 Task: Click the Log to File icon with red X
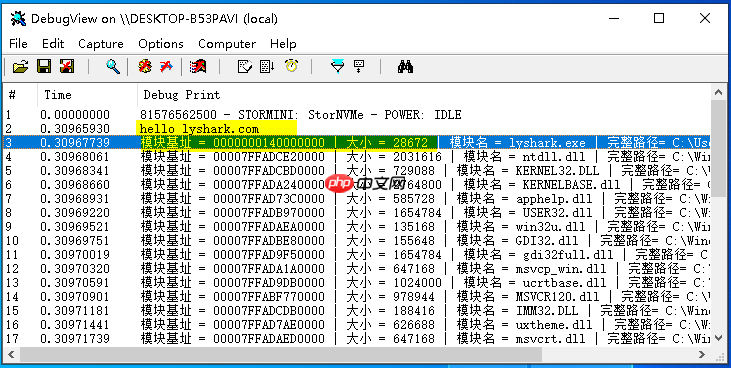[67, 67]
